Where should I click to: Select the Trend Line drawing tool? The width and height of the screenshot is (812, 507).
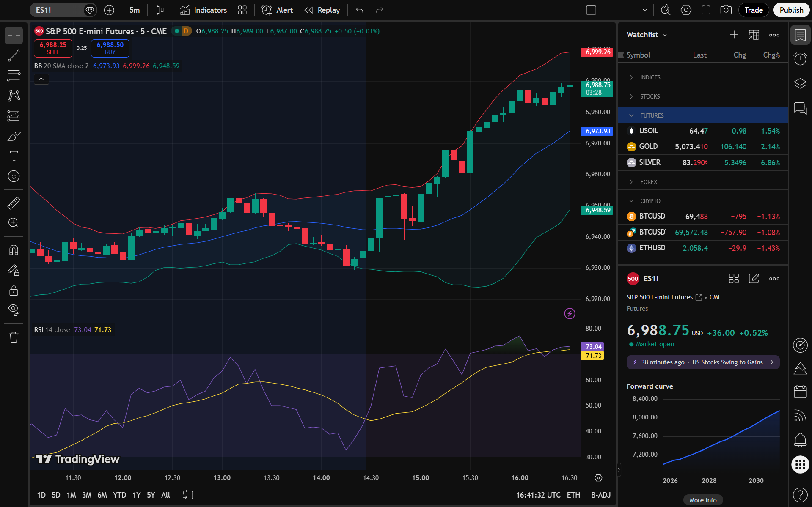[14, 56]
